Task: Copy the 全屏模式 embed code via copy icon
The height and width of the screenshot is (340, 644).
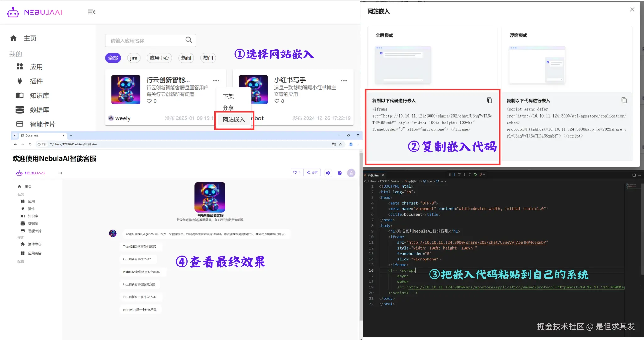Action: 490,100
